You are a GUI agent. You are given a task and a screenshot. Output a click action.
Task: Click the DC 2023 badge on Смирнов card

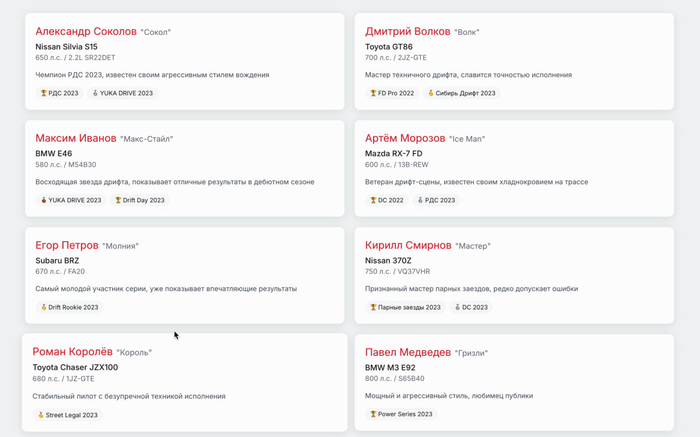click(x=471, y=307)
